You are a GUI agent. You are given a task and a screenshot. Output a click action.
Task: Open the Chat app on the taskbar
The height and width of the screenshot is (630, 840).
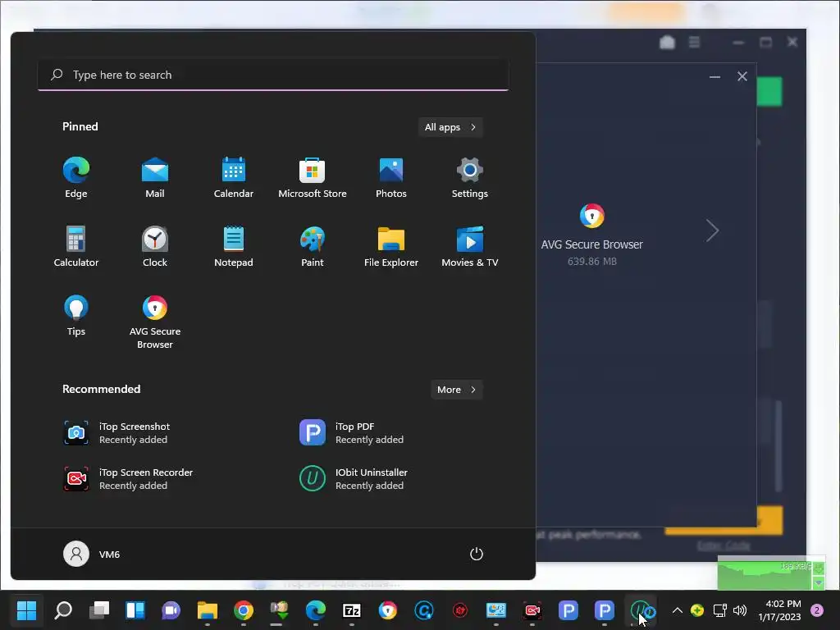pos(171,609)
